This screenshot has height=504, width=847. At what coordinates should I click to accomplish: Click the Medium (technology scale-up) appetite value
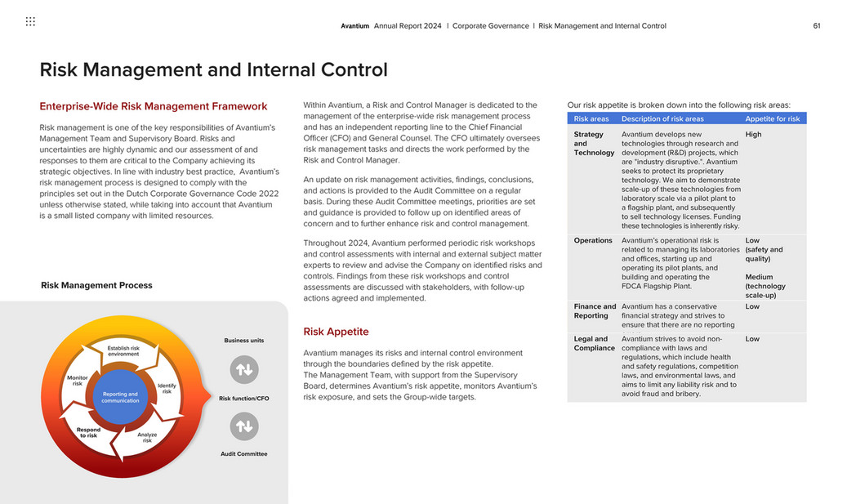[765, 286]
